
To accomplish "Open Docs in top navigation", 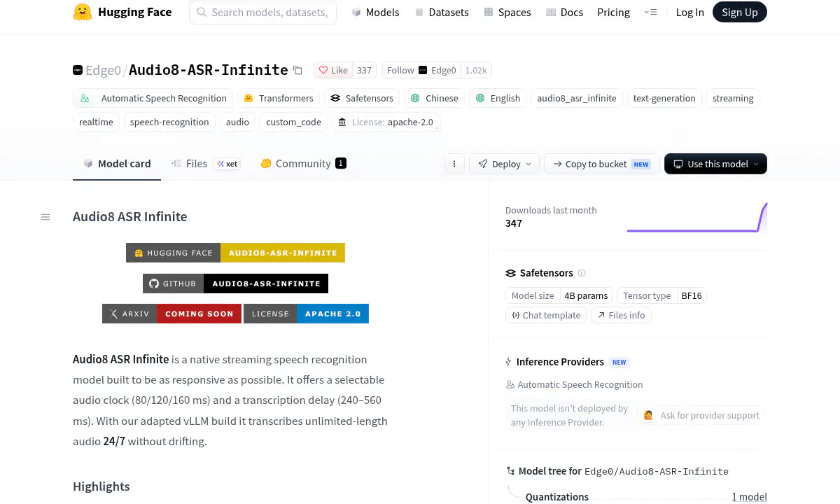I will coord(564,12).
